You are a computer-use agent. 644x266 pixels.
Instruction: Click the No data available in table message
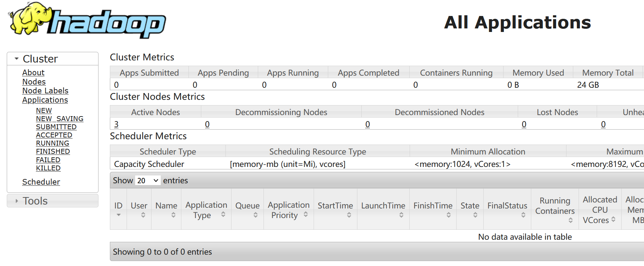point(525,237)
